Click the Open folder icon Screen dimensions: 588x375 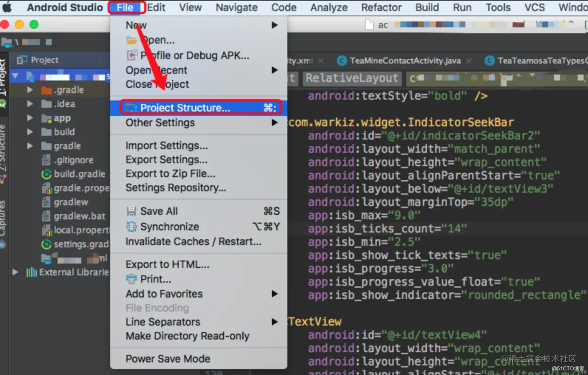[131, 40]
